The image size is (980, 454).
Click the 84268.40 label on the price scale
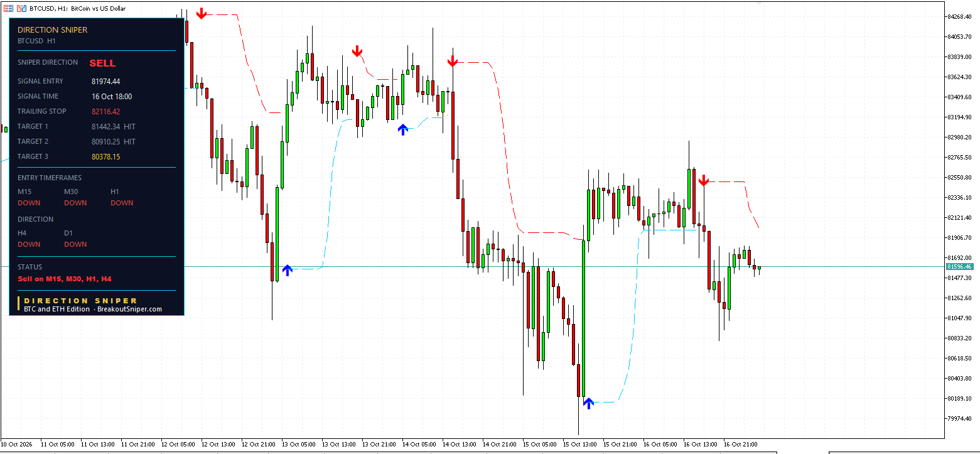click(959, 16)
